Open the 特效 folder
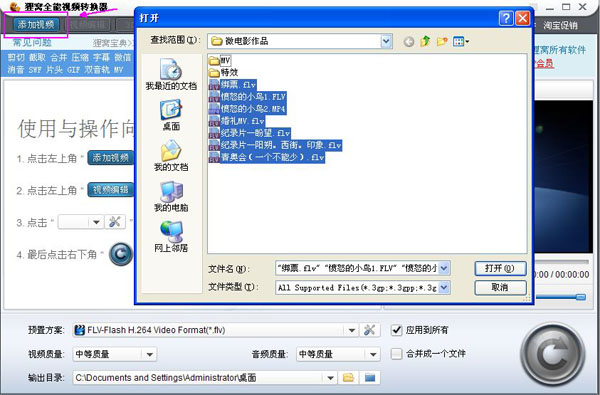This screenshot has height=395, width=600. (223, 72)
